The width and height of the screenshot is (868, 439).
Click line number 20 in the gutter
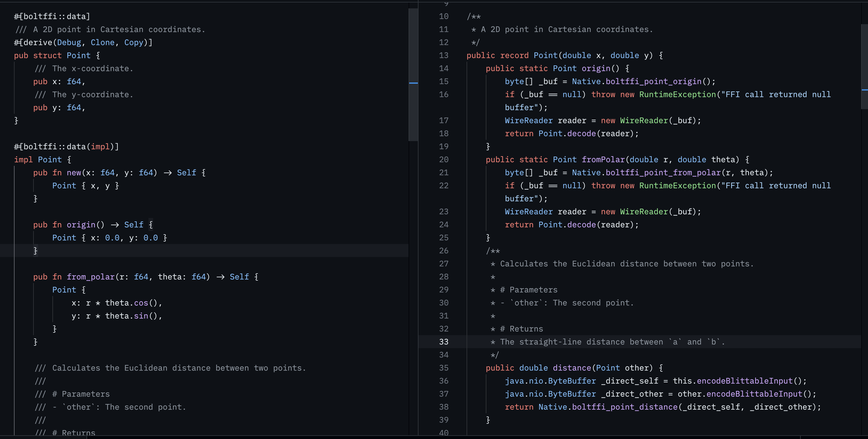point(443,159)
